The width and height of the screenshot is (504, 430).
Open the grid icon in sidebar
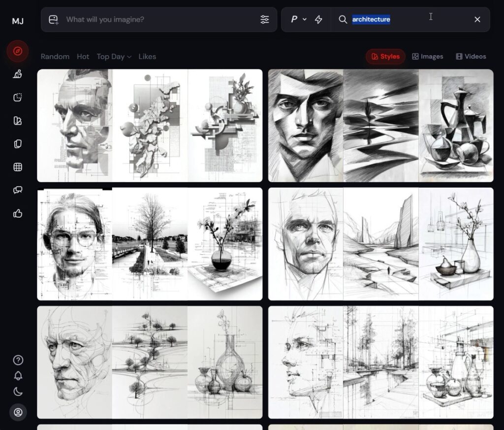tap(18, 167)
